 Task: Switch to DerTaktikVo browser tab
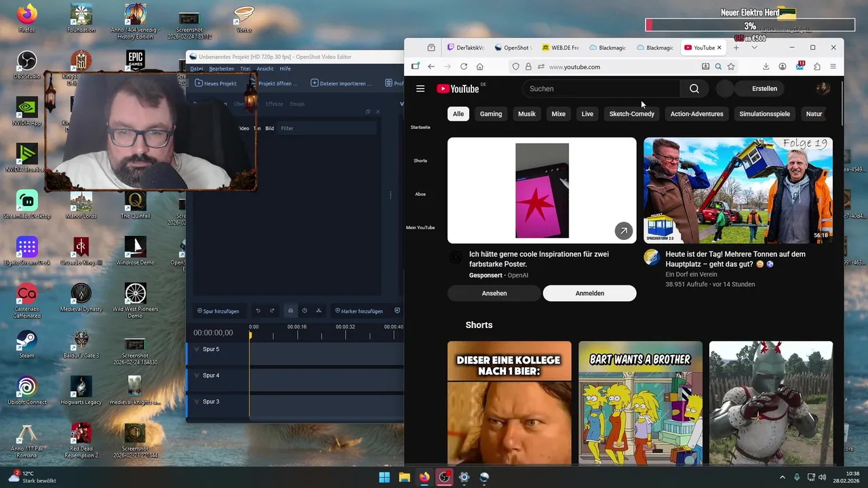tap(465, 47)
